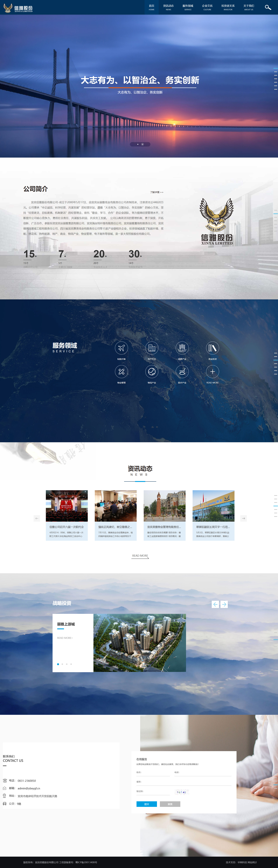Click the phone number 0831-2360050
The width and height of the screenshot is (278, 868).
click(x=27, y=781)
